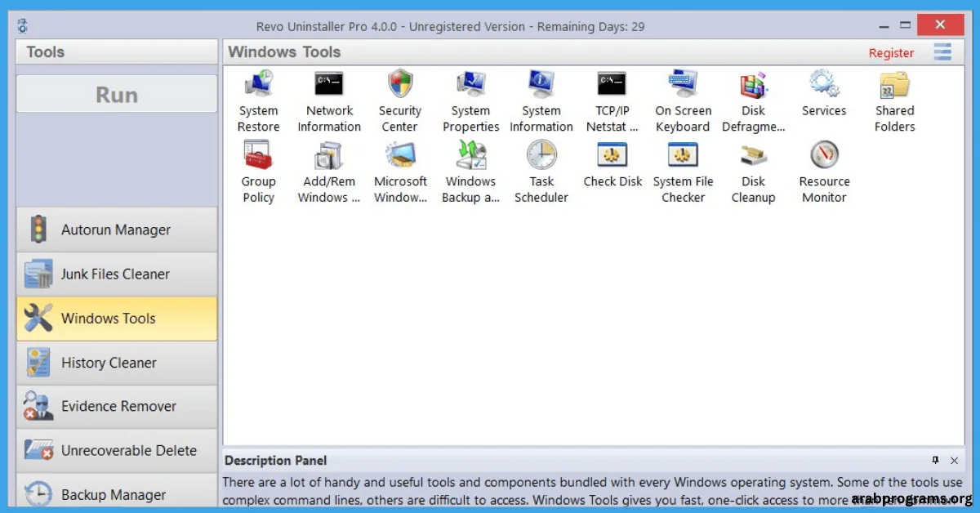Maximize the Revo Uninstaller window
Screen dimensions: 980x513
pos(905,25)
